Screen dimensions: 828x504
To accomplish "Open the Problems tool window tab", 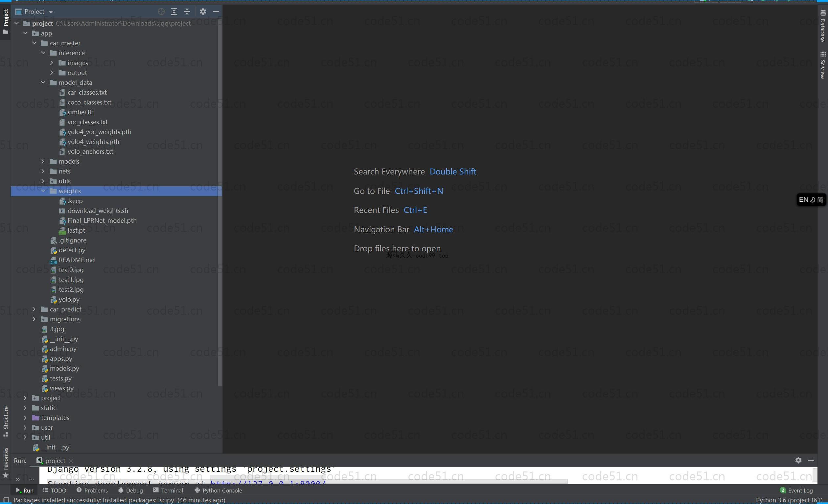I will (x=92, y=491).
